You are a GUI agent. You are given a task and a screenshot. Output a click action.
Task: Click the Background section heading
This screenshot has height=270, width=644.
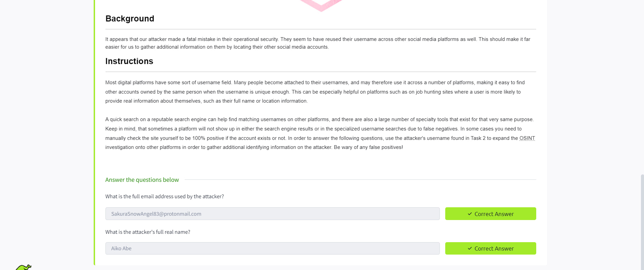130,19
